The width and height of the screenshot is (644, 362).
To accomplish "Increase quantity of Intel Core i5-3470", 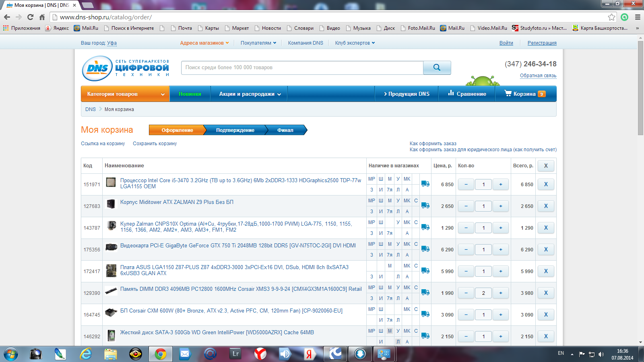I will pos(501,184).
